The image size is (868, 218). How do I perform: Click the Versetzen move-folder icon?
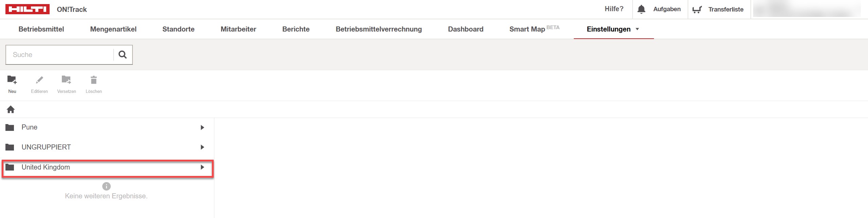pos(66,80)
